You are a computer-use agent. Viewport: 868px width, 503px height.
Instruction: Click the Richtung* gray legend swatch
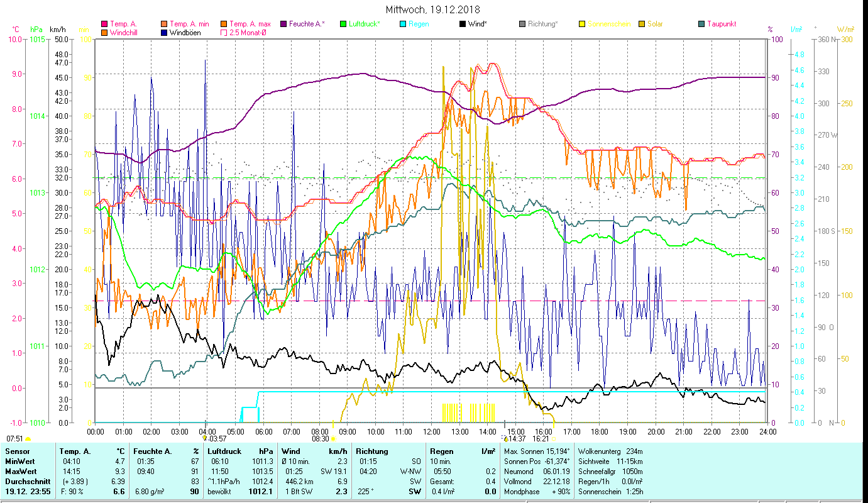[522, 25]
